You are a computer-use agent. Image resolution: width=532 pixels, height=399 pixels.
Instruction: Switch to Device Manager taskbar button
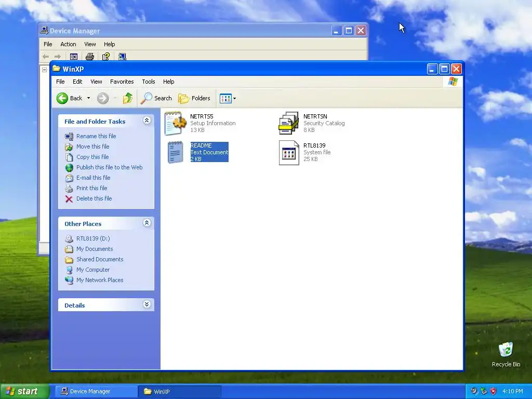(x=96, y=392)
